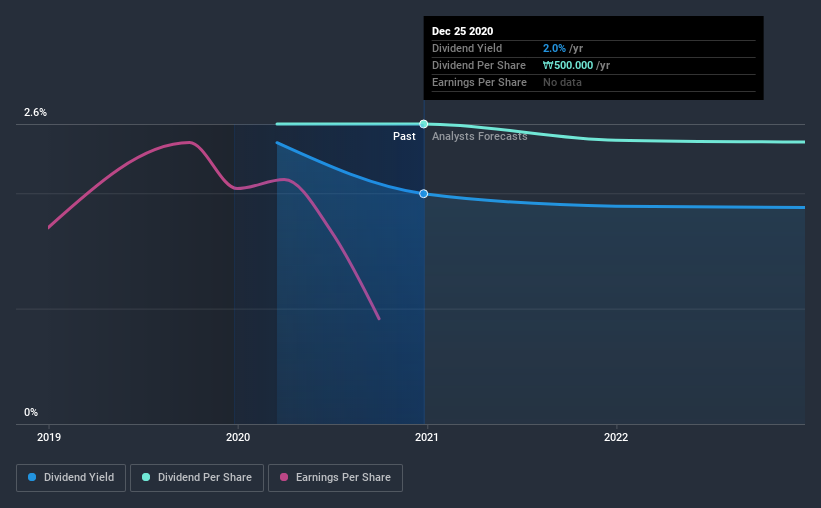Click the ₩500.000 dividend per share value
The image size is (821, 508).
coord(568,65)
